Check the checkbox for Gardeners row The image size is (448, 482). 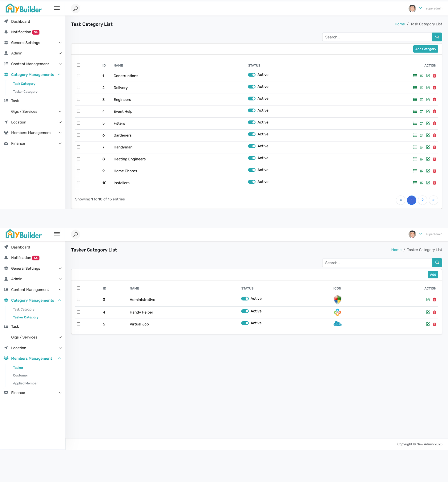tap(78, 135)
